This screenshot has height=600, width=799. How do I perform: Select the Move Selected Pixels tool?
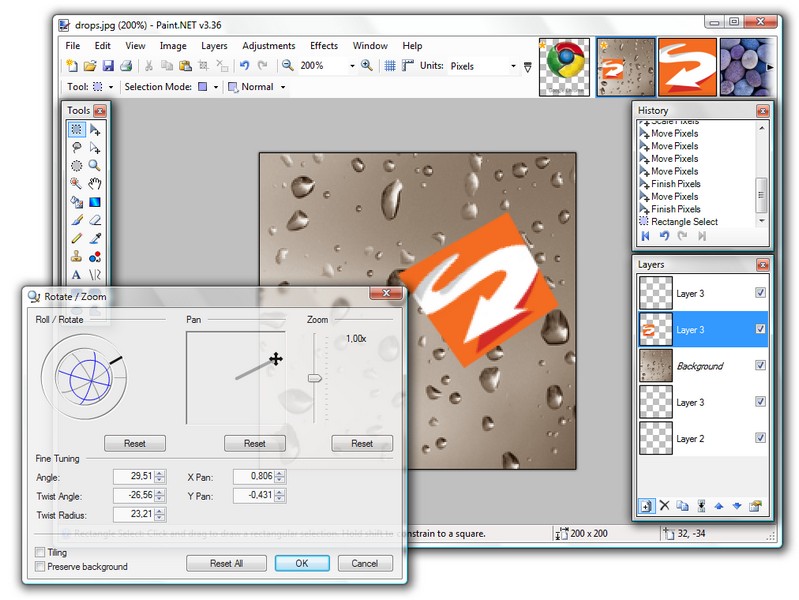[x=95, y=129]
